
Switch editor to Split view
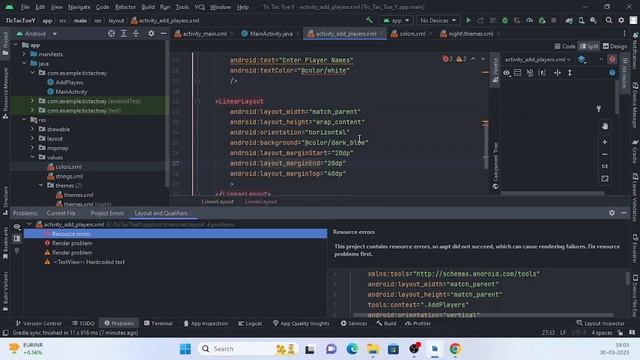click(589, 46)
